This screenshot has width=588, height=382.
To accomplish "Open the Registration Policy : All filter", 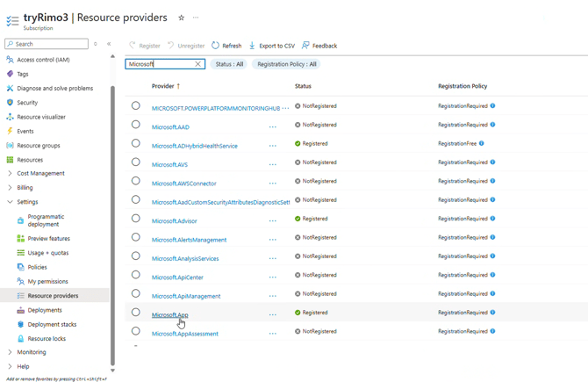I will click(x=287, y=64).
